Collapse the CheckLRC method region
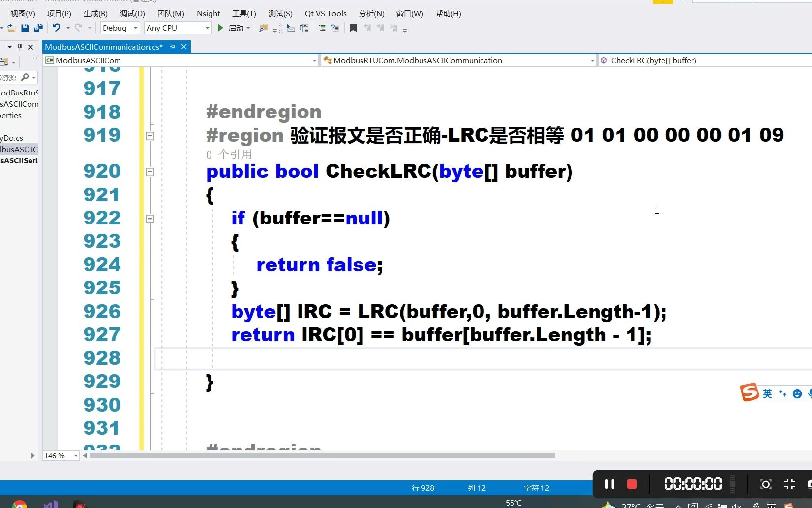Screen dimensions: 812x508 (x=150, y=172)
